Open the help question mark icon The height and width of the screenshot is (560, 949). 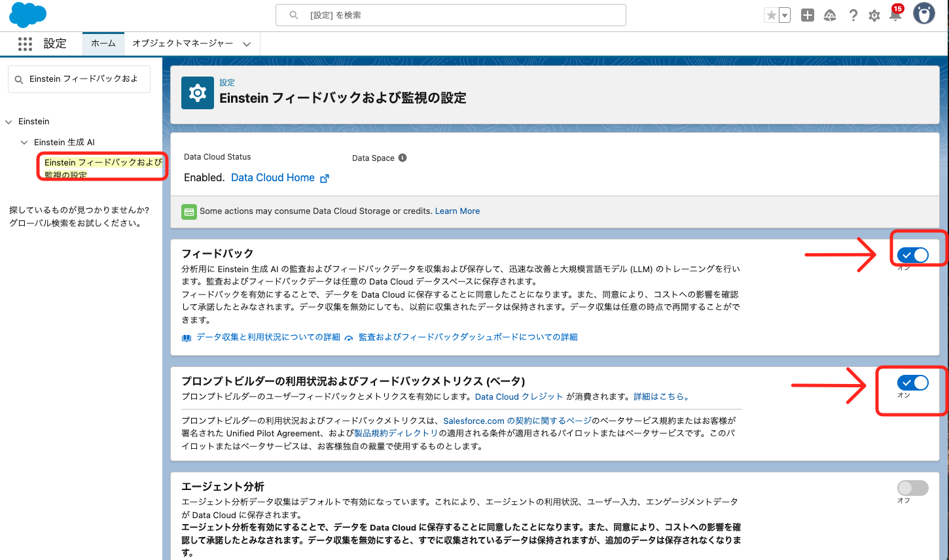click(x=853, y=15)
